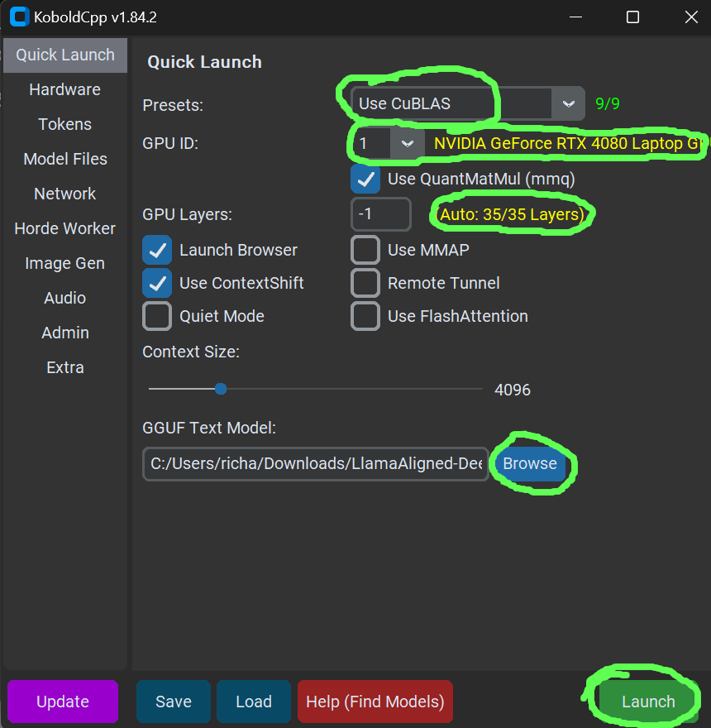Open the Admin section
The image size is (711, 728).
tap(64, 333)
